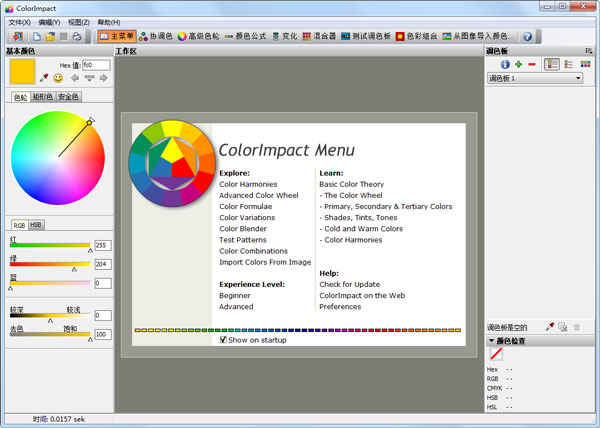The image size is (600, 428).
Task: Click the red value field showing 255
Action: point(103,245)
